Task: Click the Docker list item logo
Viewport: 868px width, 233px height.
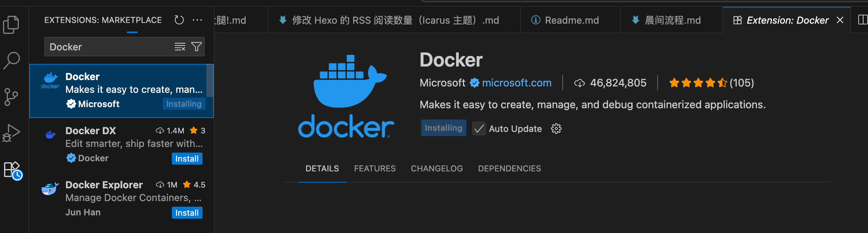Action: click(50, 81)
